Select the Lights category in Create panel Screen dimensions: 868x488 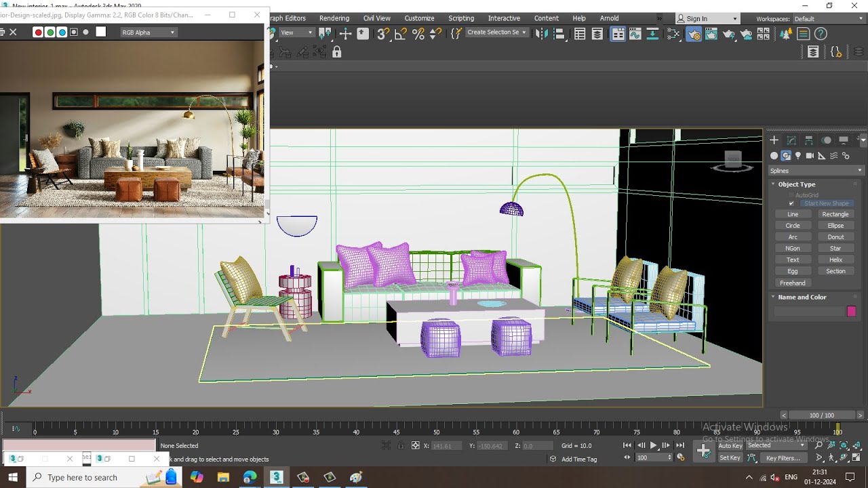[x=798, y=155]
